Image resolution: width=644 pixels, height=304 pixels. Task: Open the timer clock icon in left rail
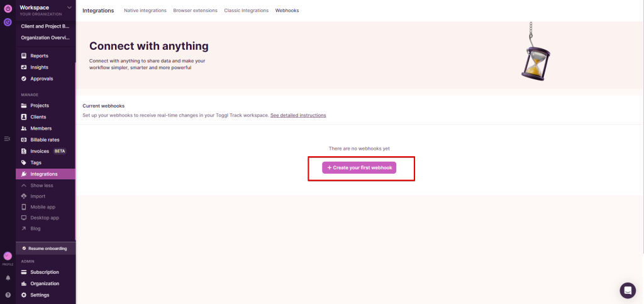coord(8,22)
